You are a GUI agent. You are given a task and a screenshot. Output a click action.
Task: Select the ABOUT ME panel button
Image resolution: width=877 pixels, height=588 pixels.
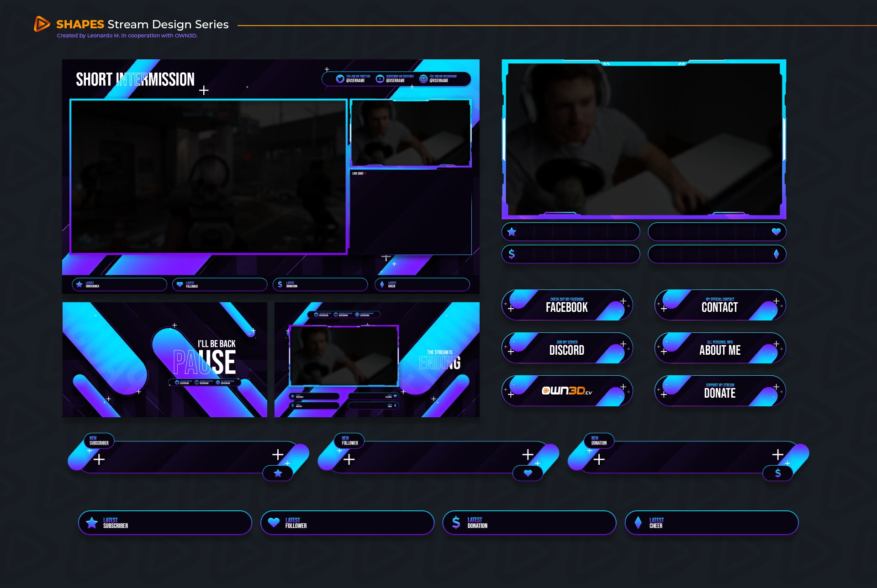[720, 348]
